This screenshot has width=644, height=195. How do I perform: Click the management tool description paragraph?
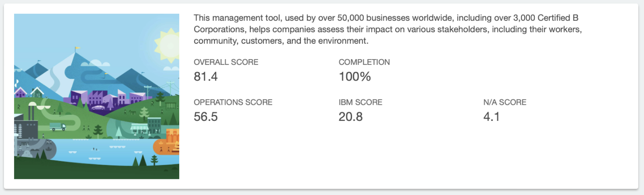pyautogui.click(x=388, y=29)
